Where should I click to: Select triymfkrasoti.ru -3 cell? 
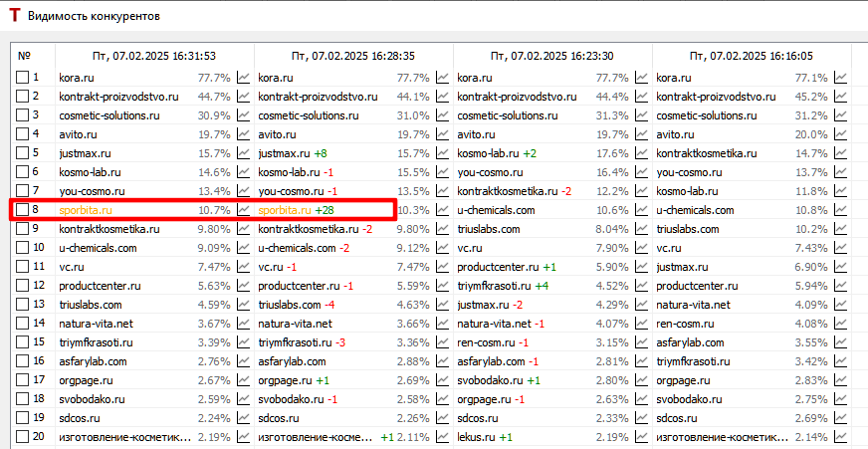click(353, 342)
